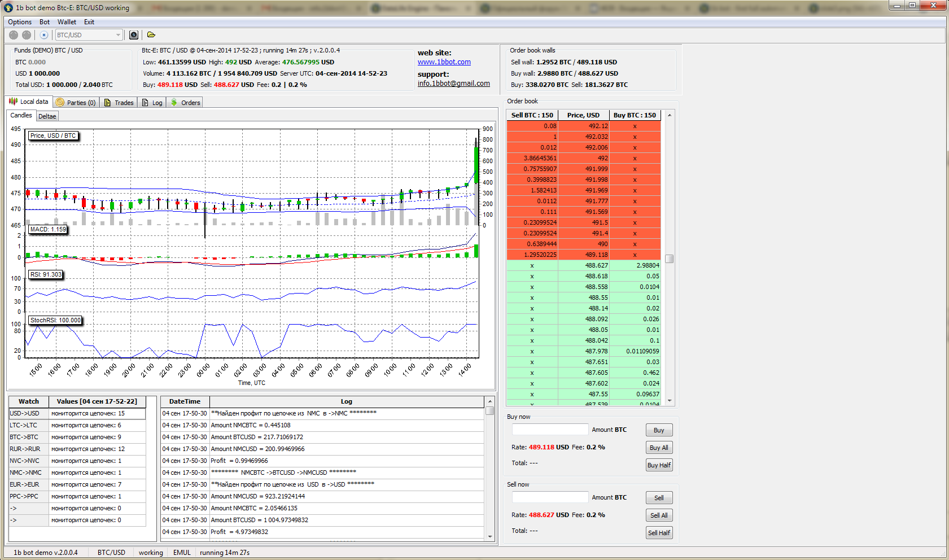Click the first grey round toolbar button

point(14,35)
